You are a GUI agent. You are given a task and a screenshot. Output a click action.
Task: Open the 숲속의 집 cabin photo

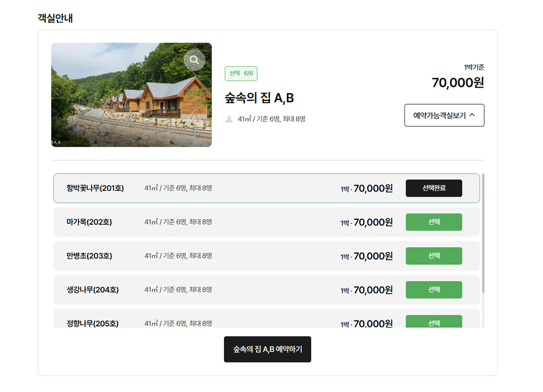click(x=131, y=105)
